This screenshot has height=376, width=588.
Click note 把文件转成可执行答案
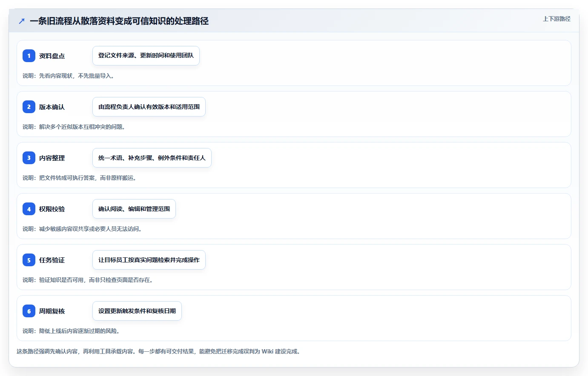coord(80,178)
